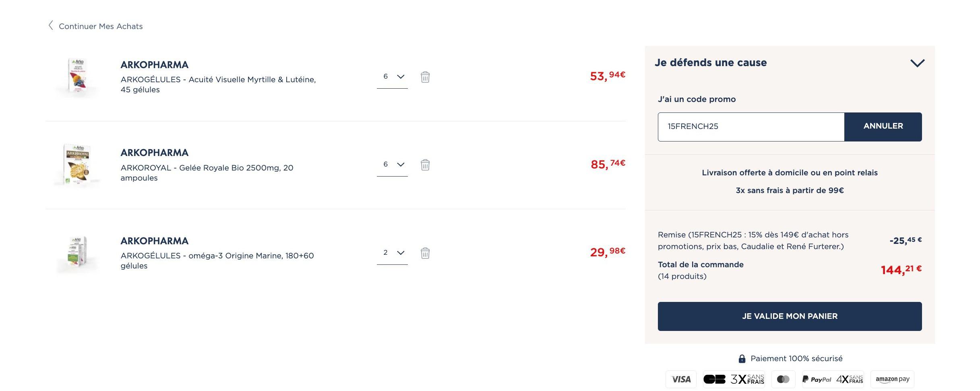Click trash icon for oméga-3 Origine Marine
The height and width of the screenshot is (391, 980).
click(x=425, y=253)
